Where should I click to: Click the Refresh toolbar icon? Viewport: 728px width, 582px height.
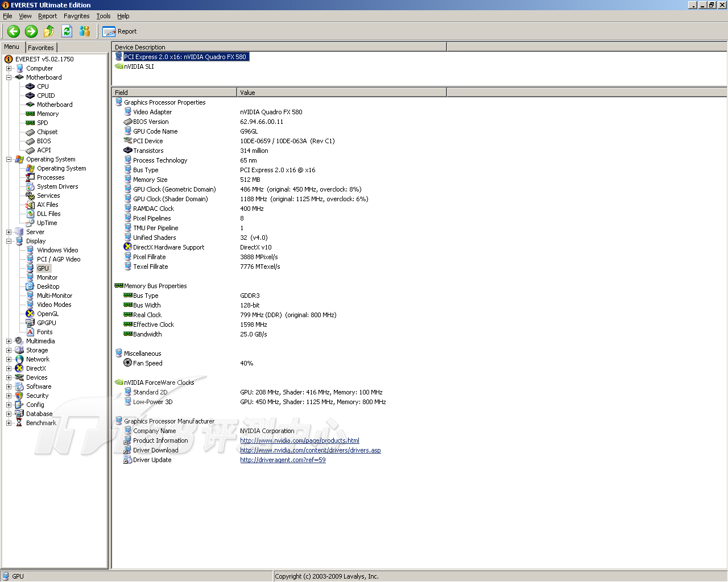(67, 32)
